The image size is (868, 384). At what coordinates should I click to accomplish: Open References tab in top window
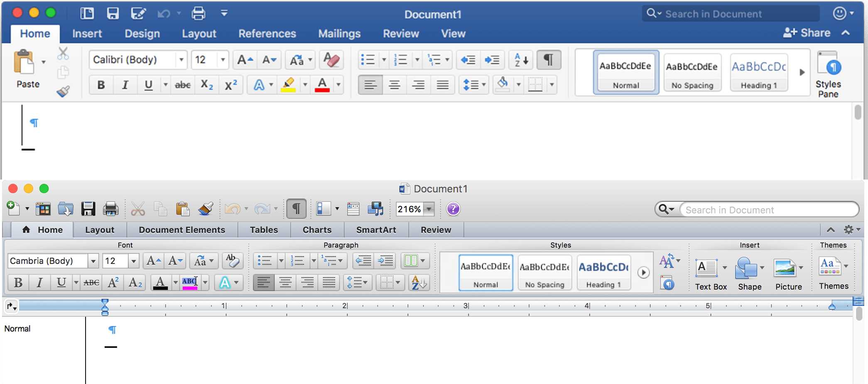(x=267, y=33)
